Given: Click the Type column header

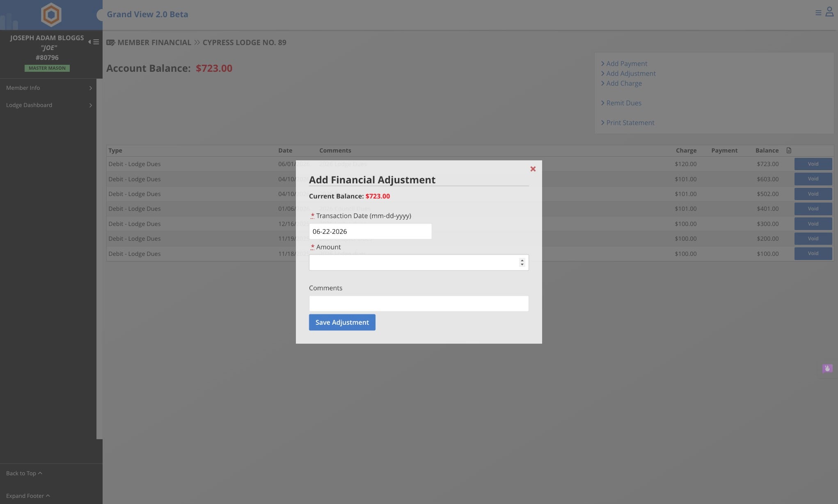Looking at the screenshot, I should 115,151.
